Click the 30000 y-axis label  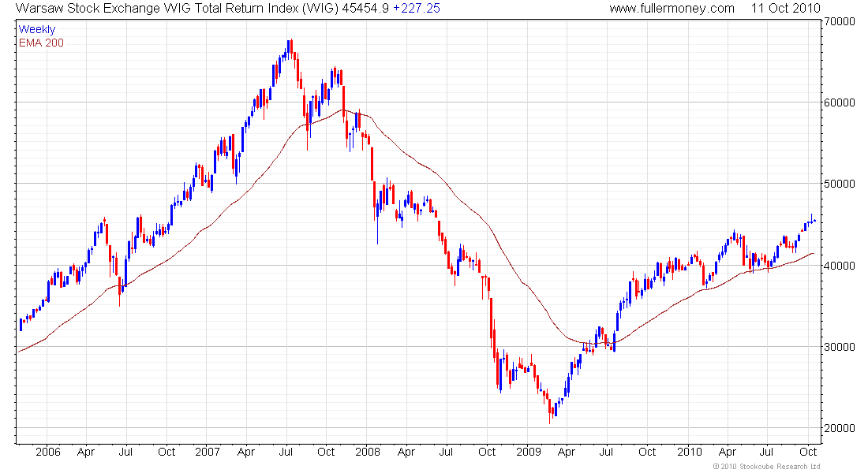[840, 347]
